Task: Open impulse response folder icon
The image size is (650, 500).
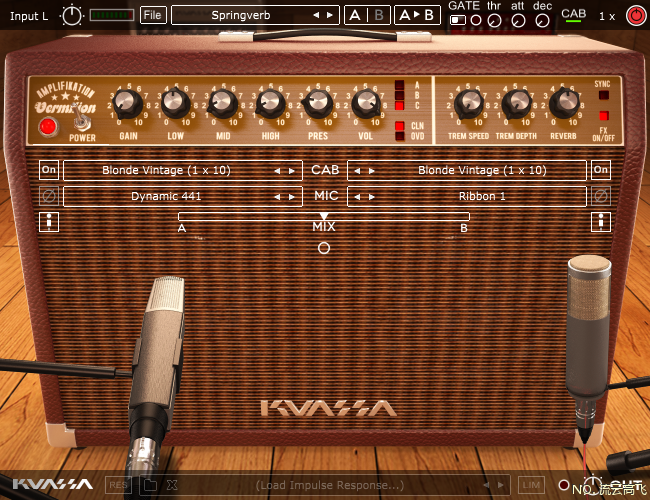Action: click(150, 485)
